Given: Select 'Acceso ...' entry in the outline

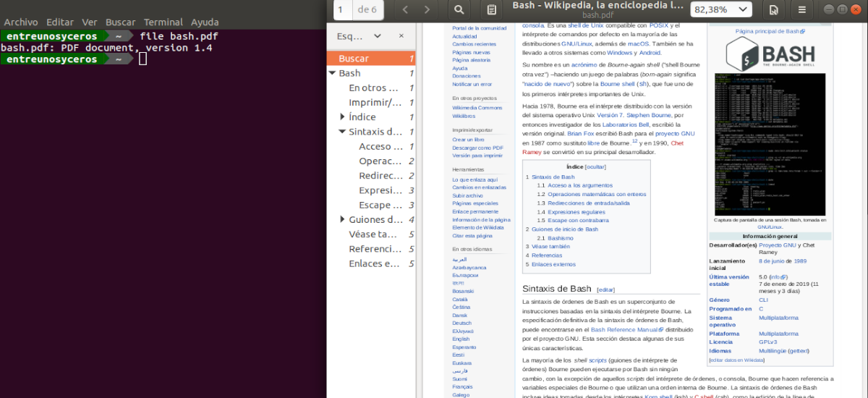Looking at the screenshot, I should tap(380, 146).
